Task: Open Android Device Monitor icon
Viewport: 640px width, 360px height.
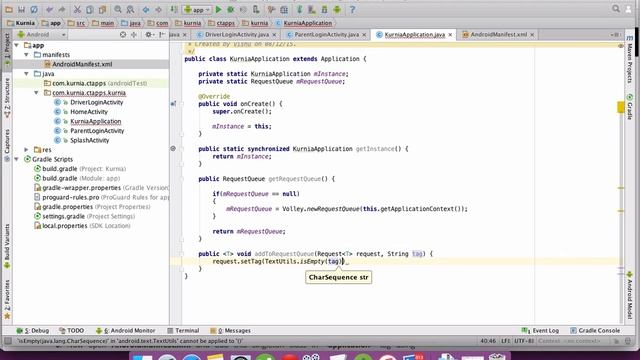Action: [x=337, y=9]
